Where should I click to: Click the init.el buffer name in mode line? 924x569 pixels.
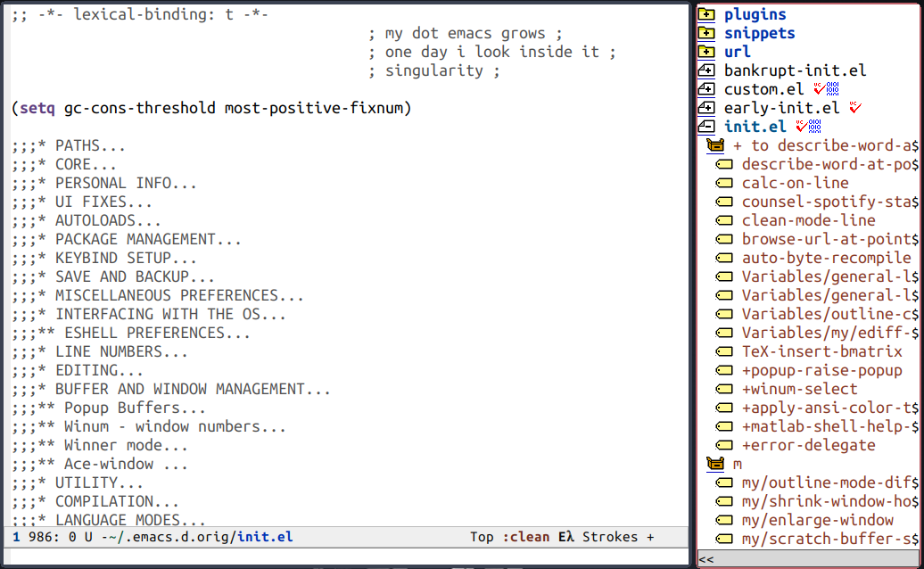pos(265,537)
